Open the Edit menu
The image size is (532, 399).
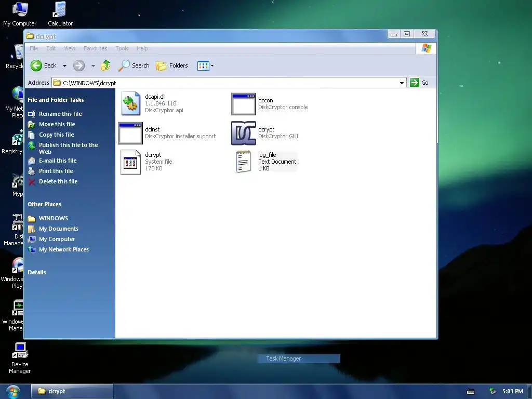point(51,48)
